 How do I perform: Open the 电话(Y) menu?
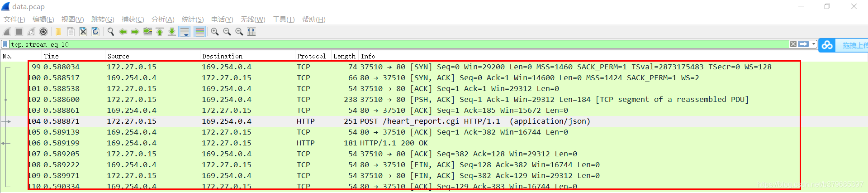(x=222, y=19)
